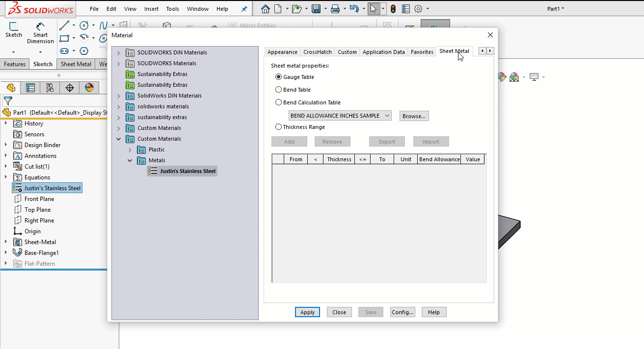
Task: Select the Bend Calculation Table option
Action: (279, 102)
